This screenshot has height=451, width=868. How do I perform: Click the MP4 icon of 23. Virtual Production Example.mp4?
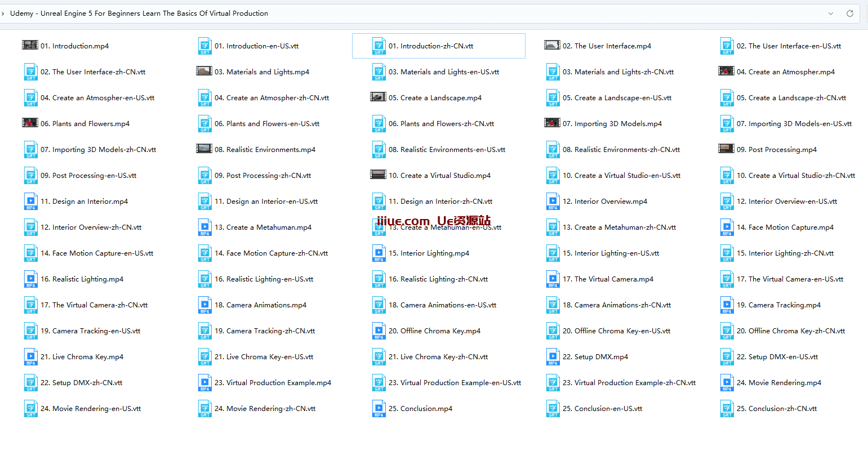(205, 383)
